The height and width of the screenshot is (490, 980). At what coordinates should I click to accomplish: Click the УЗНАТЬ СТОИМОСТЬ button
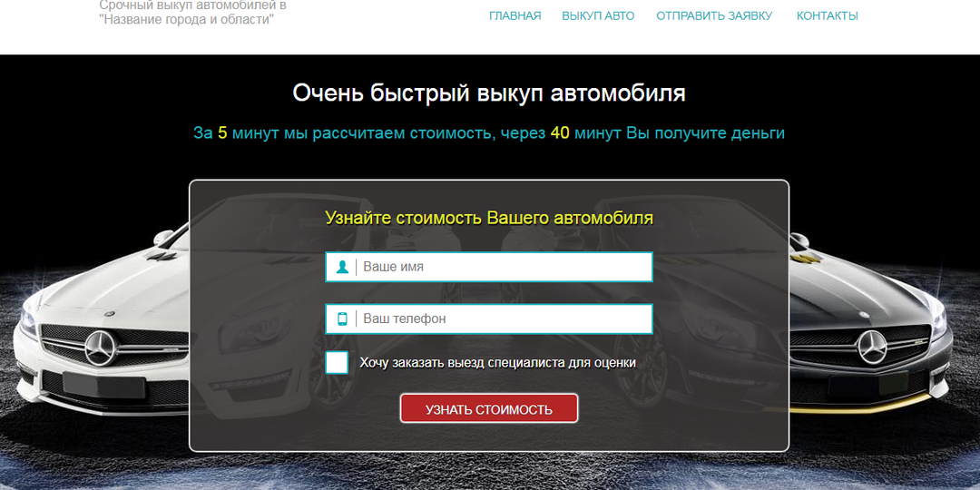click(489, 408)
